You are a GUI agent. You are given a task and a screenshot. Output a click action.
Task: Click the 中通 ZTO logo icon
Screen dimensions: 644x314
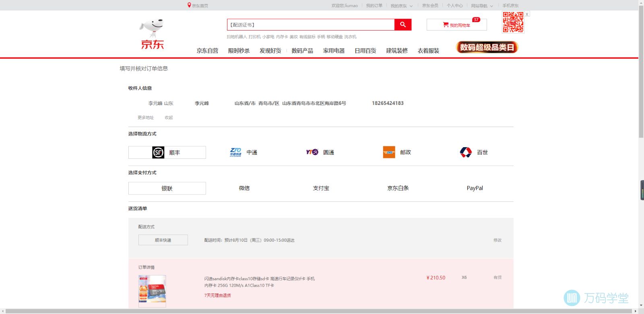(x=235, y=152)
